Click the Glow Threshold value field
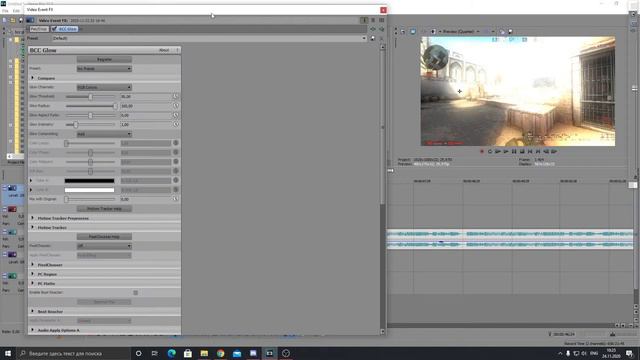Image resolution: width=640 pixels, height=360 pixels. click(146, 96)
